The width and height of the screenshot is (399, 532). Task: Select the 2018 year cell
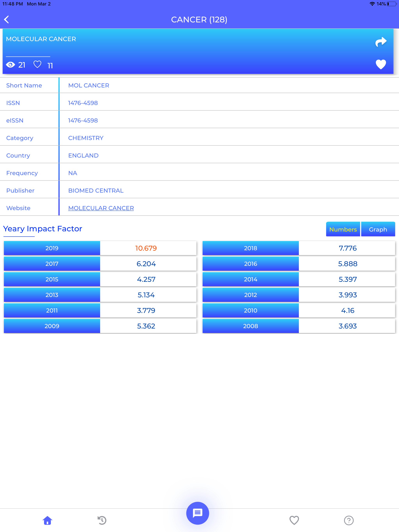pyautogui.click(x=251, y=248)
